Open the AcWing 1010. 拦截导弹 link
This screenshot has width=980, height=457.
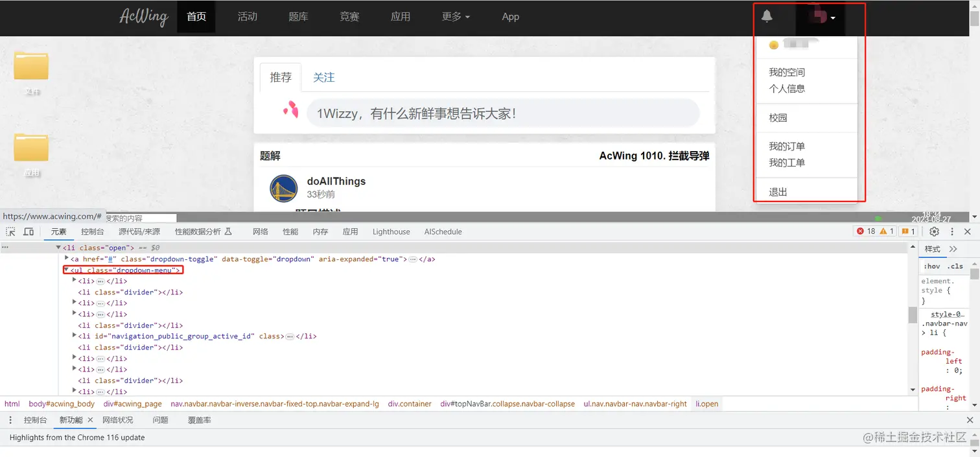tap(654, 156)
